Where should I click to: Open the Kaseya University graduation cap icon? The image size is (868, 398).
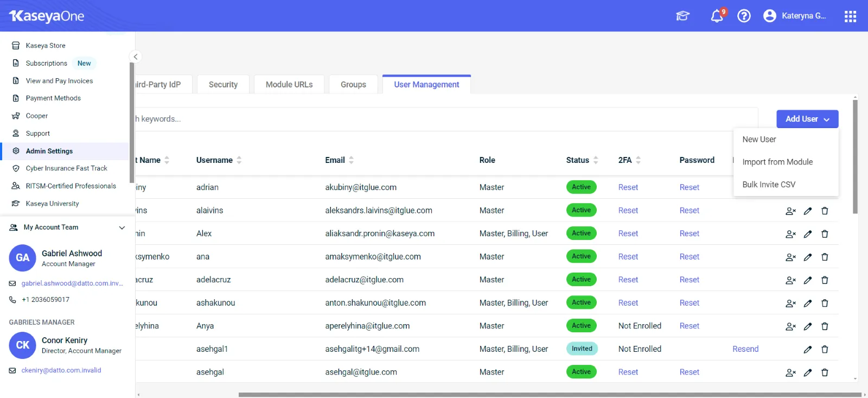pyautogui.click(x=682, y=16)
